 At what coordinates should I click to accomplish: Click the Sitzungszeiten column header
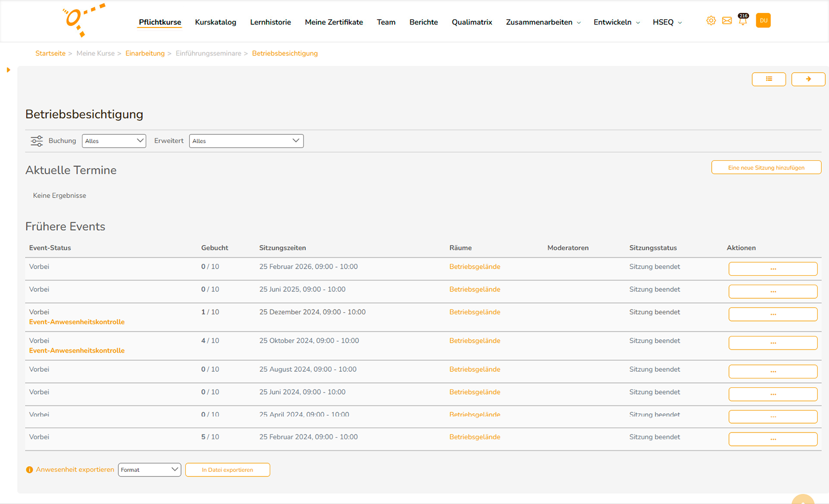click(283, 248)
